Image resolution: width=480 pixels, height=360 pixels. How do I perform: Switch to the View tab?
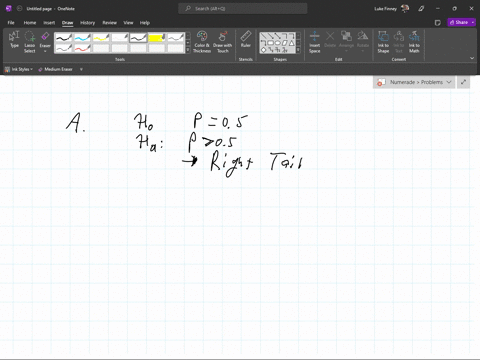click(128, 23)
